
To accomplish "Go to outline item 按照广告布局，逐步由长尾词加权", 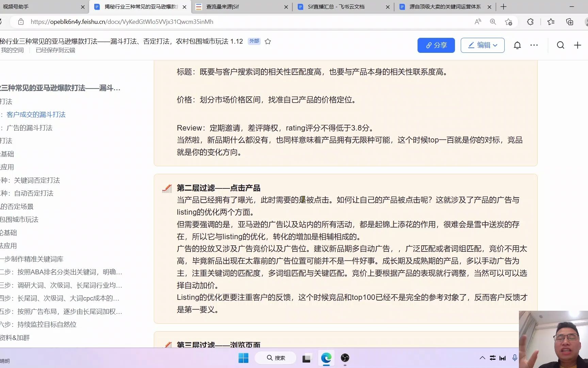I will tap(69, 312).
